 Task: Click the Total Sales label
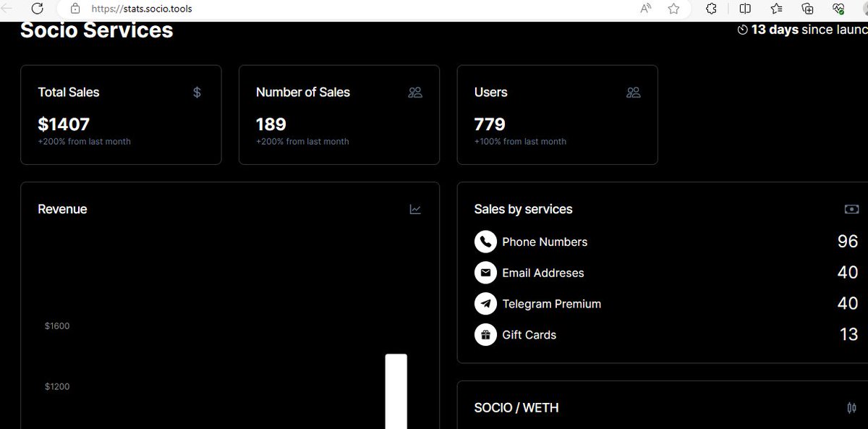point(69,93)
